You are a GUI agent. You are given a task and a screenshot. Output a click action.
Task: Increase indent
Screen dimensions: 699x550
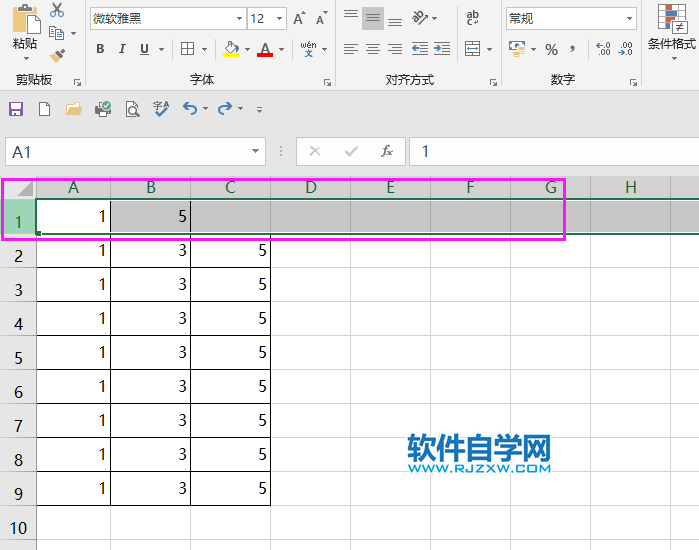point(442,49)
